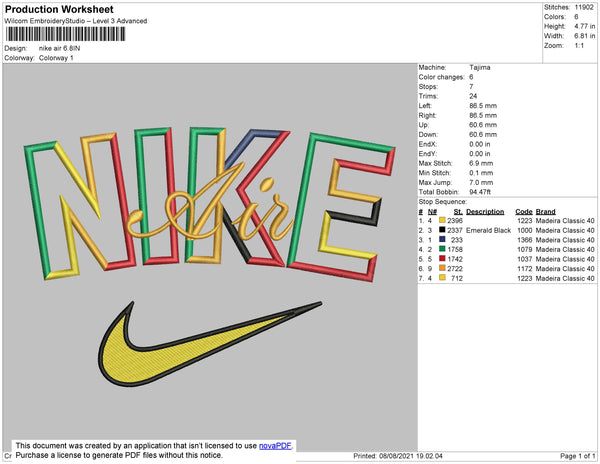Click the Width value '6.81 in'
This screenshot has height=464, width=600.
coord(585,36)
